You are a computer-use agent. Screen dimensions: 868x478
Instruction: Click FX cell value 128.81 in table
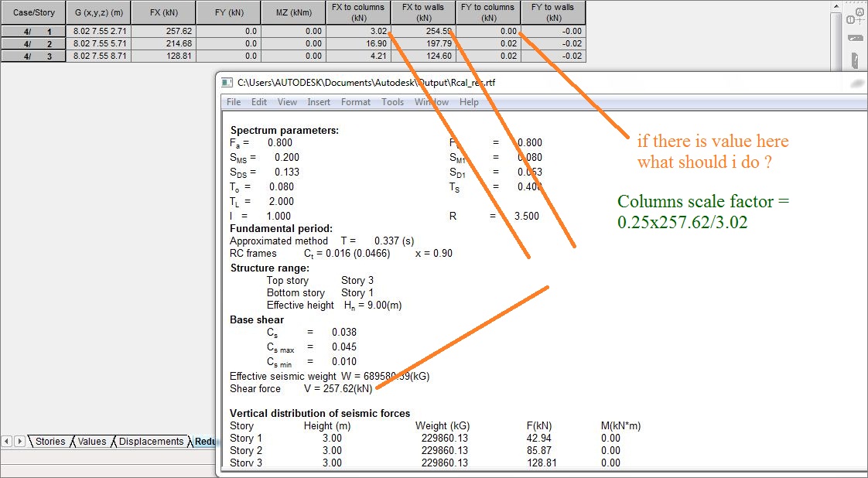coord(164,56)
